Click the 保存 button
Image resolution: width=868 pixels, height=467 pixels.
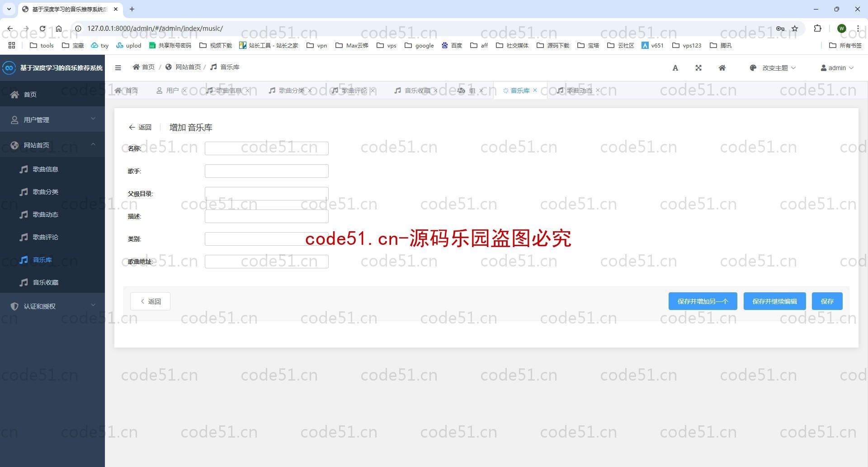(x=827, y=301)
